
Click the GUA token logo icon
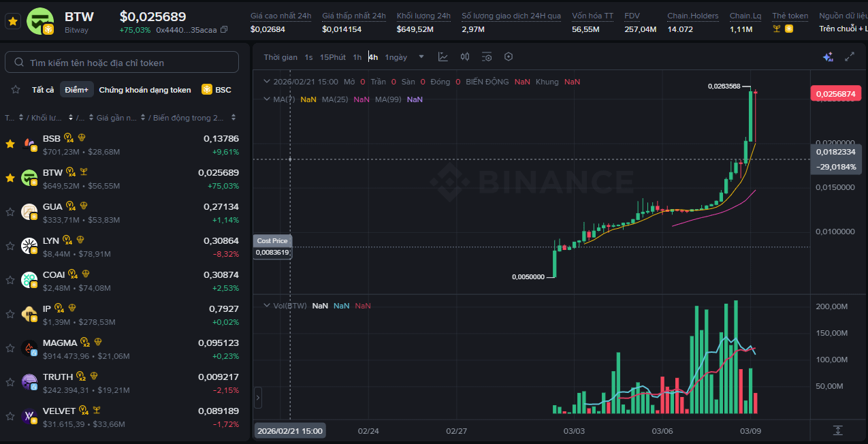pos(29,212)
